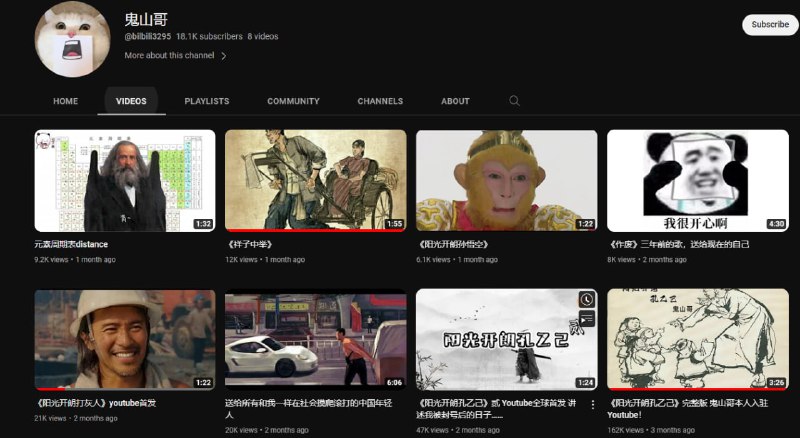Click the 1:32 duration badge

click(203, 224)
